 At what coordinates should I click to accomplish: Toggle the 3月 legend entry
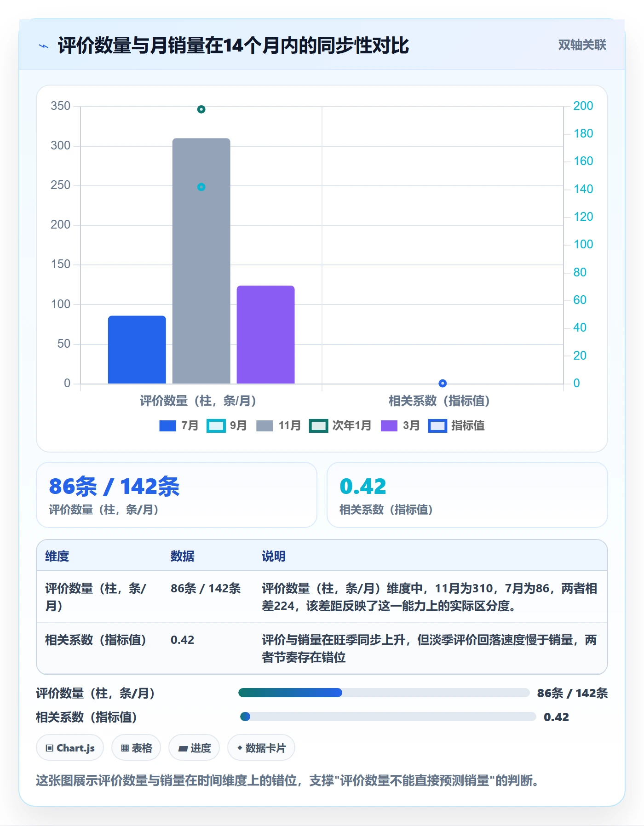(x=400, y=425)
